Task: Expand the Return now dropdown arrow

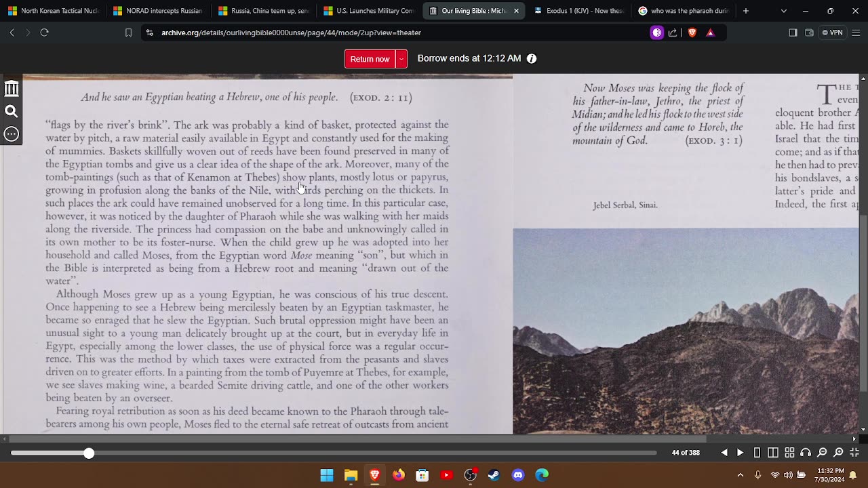Action: tap(401, 59)
